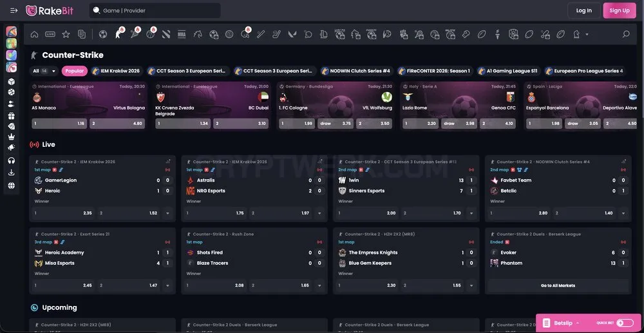The height and width of the screenshot is (333, 644).
Task: Go to home via house icon
Action: point(35,35)
